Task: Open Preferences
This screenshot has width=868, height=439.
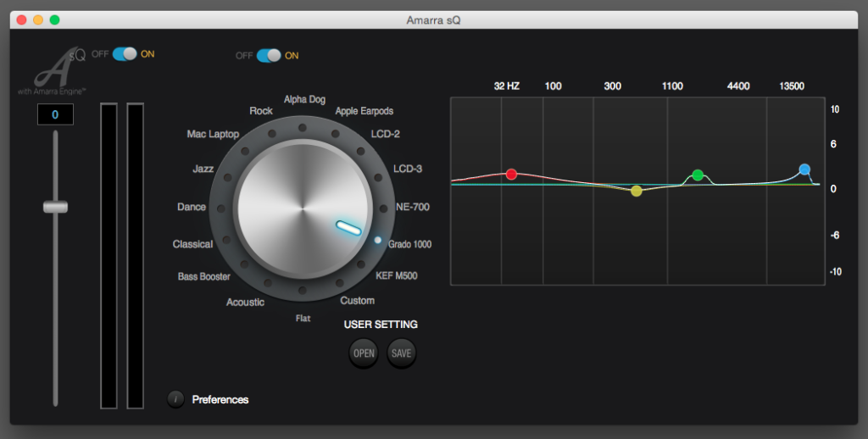Action: [x=220, y=400]
